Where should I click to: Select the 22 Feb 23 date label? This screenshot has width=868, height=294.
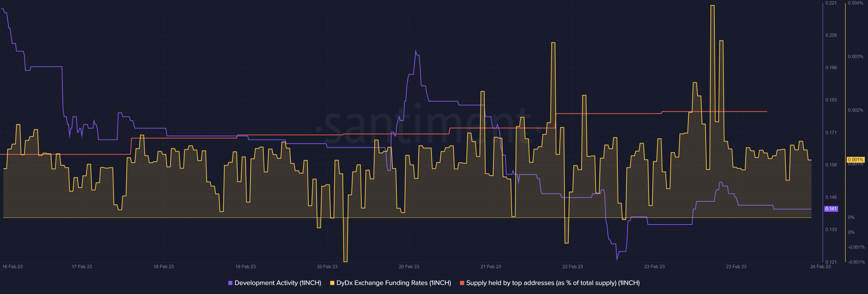click(x=572, y=267)
